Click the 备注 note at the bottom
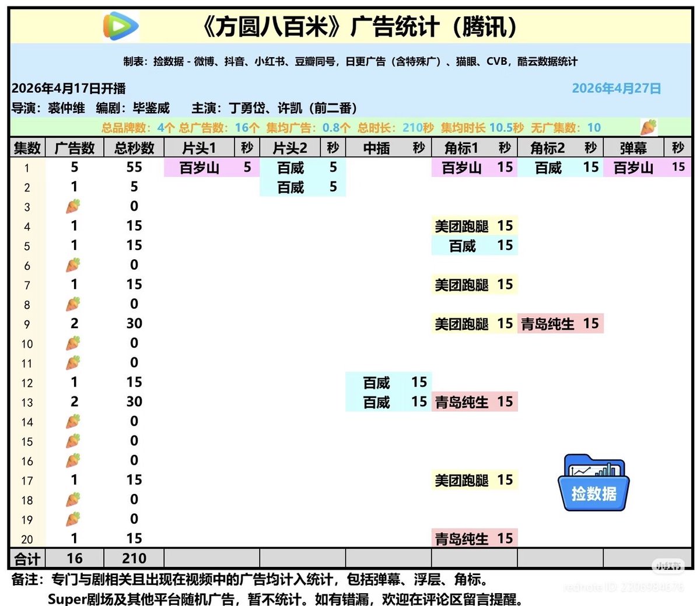Image resolution: width=700 pixels, height=606 pixels. (x=250, y=580)
